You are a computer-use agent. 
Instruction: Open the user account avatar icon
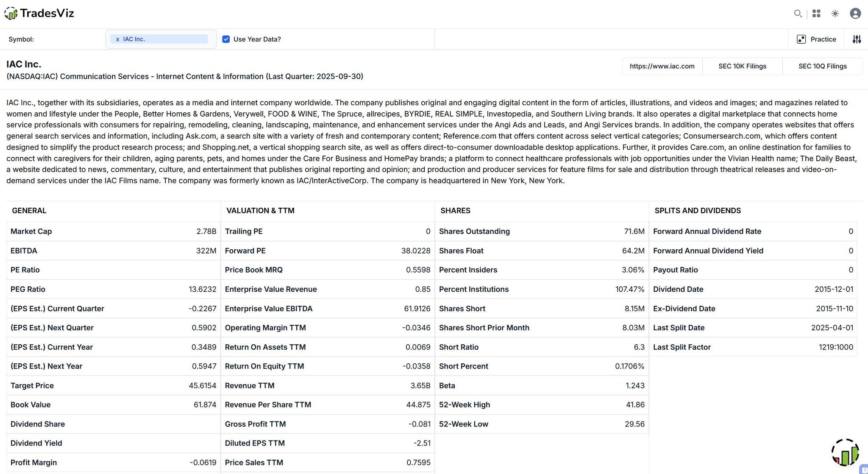[x=855, y=14]
